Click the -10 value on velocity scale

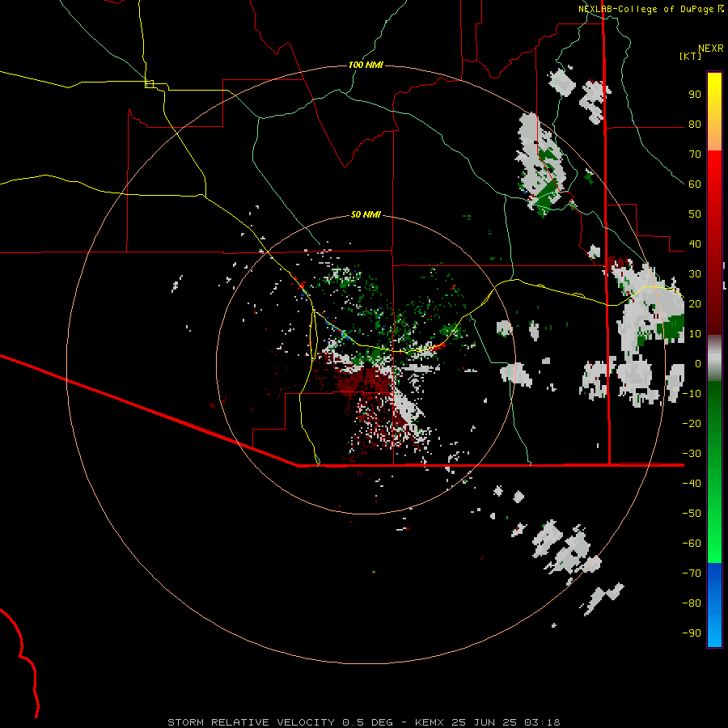pos(692,394)
